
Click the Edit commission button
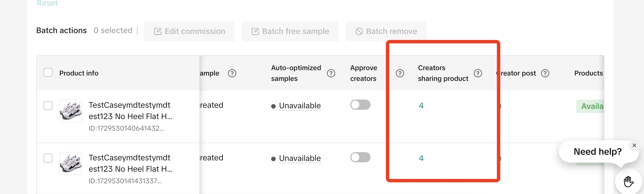click(x=189, y=31)
